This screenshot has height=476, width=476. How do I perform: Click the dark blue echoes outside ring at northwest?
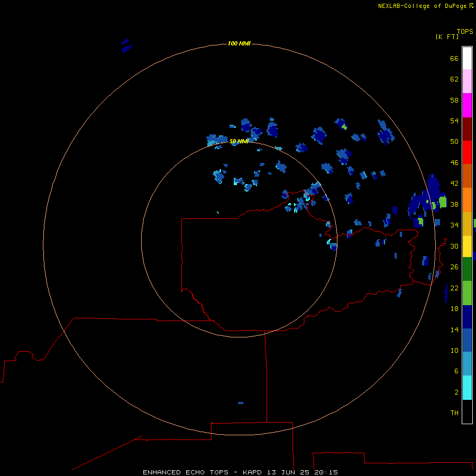point(126,45)
